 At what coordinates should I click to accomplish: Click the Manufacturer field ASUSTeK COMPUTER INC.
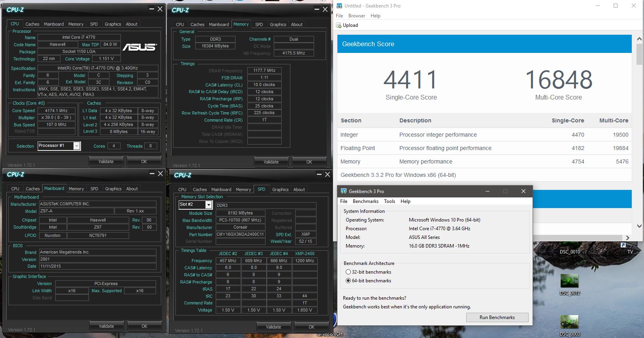[x=97, y=204]
